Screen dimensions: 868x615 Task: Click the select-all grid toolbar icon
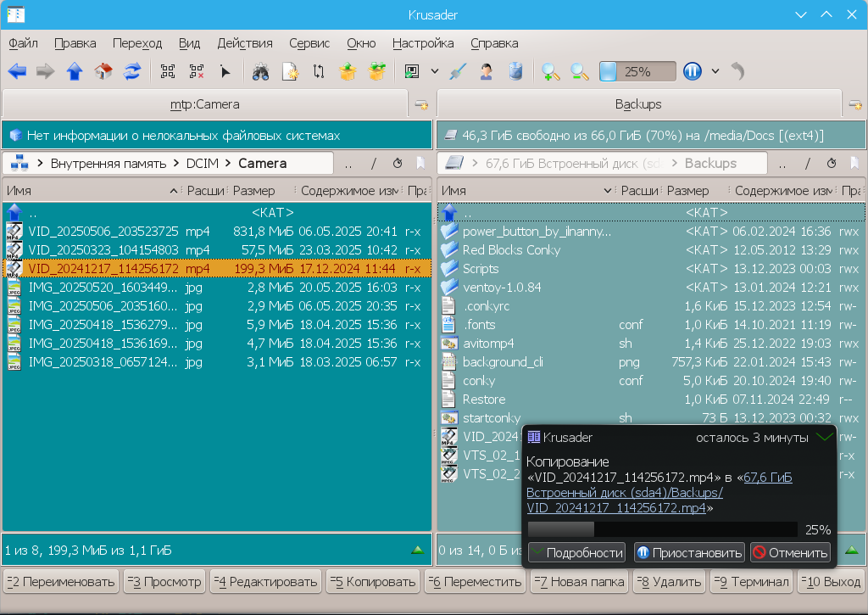click(168, 72)
